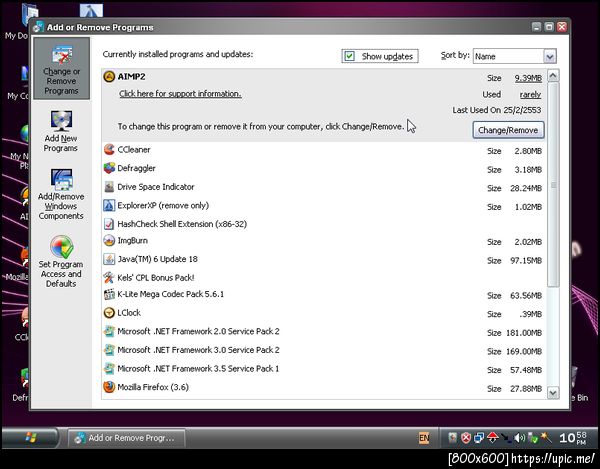600x469 pixels.
Task: Open Change or Remove Programs panel
Action: click(61, 69)
